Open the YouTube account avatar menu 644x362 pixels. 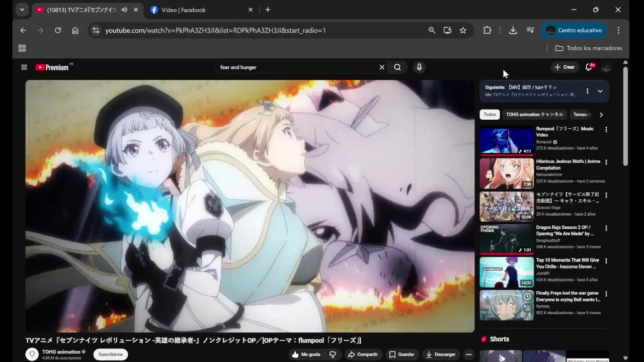pyautogui.click(x=607, y=67)
